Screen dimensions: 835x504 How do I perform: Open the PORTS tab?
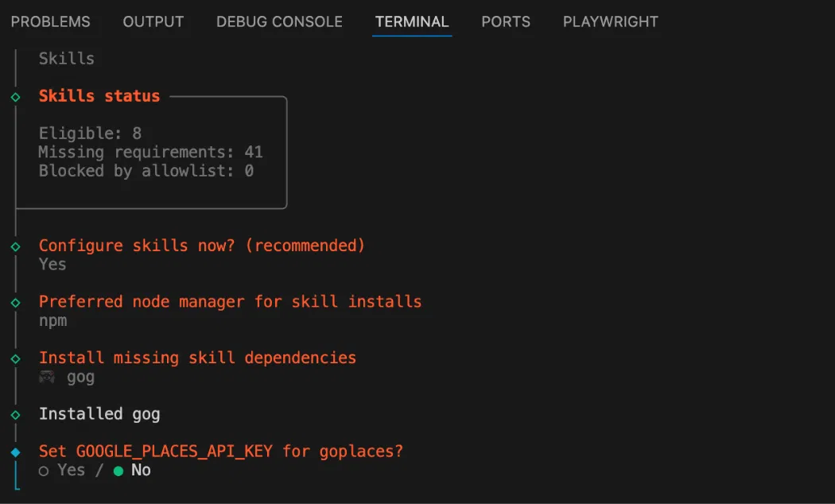click(506, 22)
